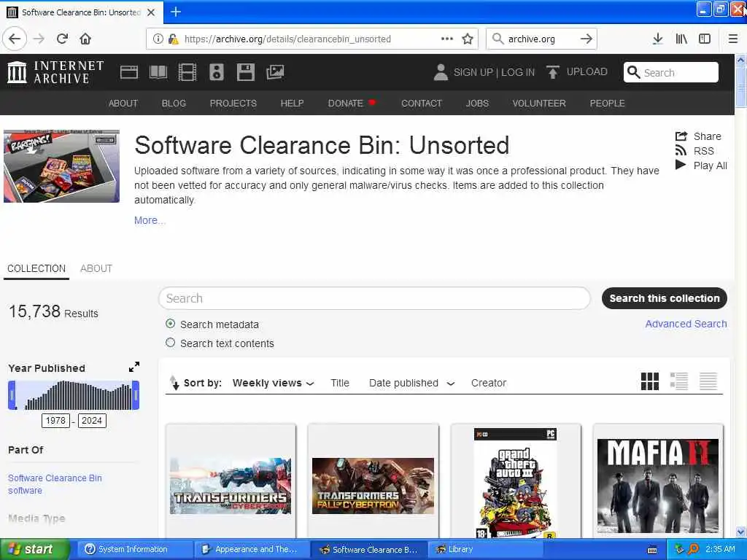
Task: Click Play All
Action: pyautogui.click(x=701, y=166)
